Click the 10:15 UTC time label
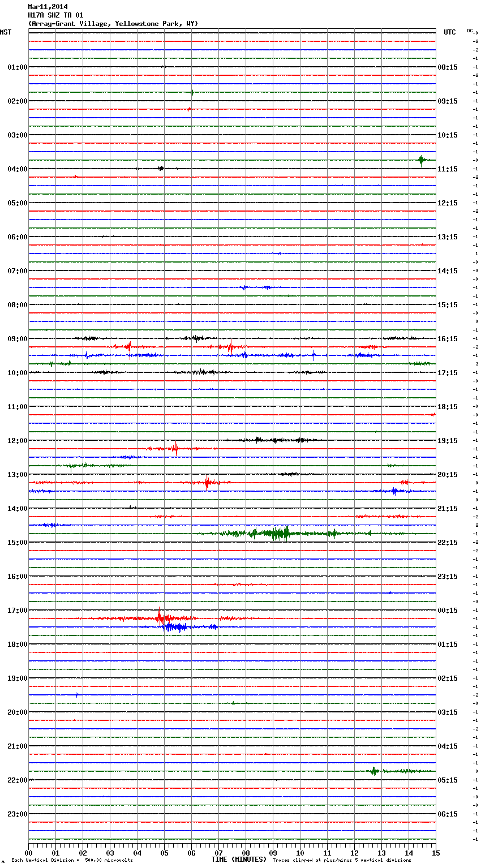This screenshot has width=481, height=868. tap(448, 135)
